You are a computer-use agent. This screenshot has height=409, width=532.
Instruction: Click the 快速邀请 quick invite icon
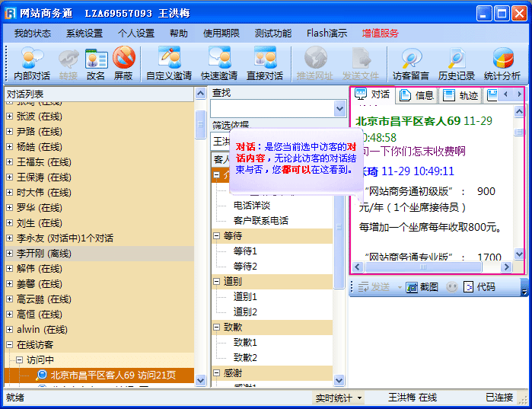219,63
